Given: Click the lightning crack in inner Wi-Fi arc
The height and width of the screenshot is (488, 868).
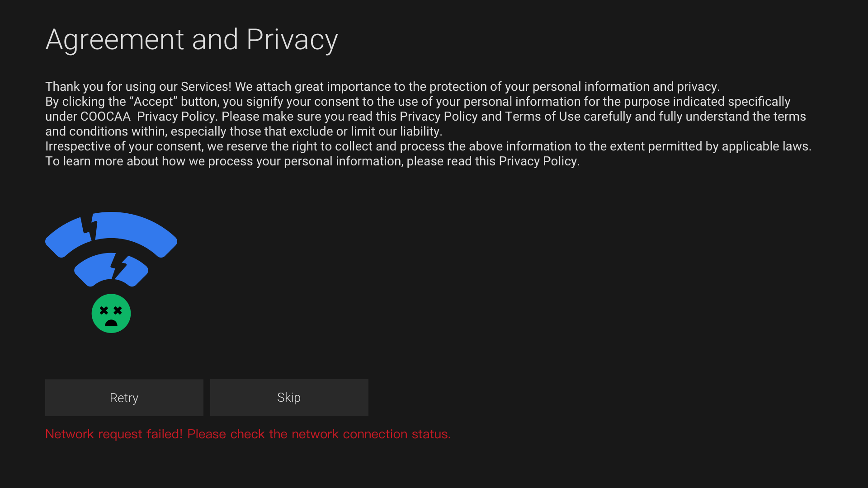Looking at the screenshot, I should click(x=118, y=267).
